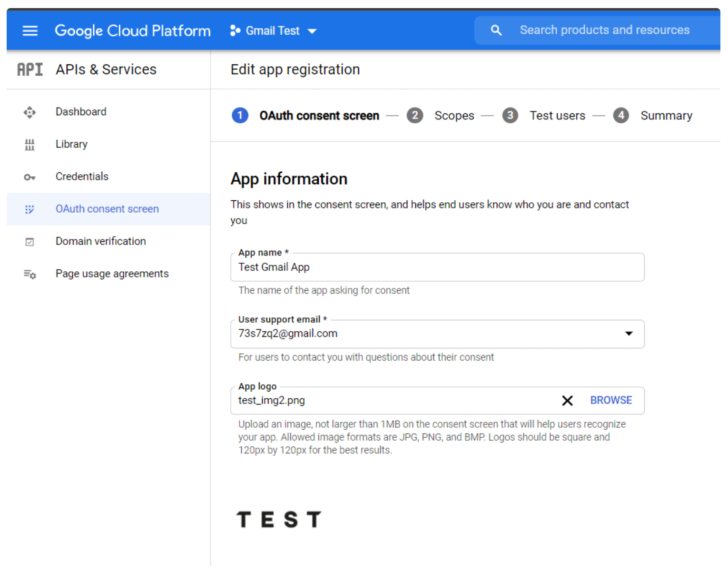Click the search magnifier icon
Viewport: 728px width, 572px height.
(x=496, y=30)
